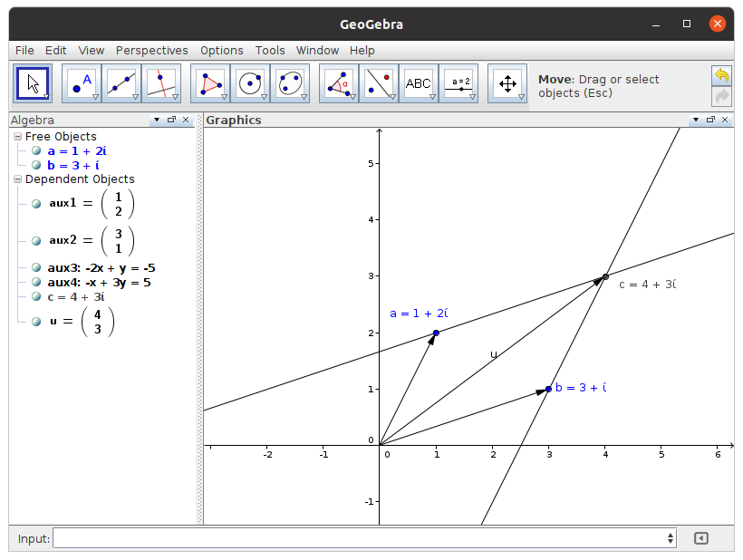Select the Polygon tool
Image resolution: width=743 pixels, height=560 pixels.
click(x=210, y=83)
